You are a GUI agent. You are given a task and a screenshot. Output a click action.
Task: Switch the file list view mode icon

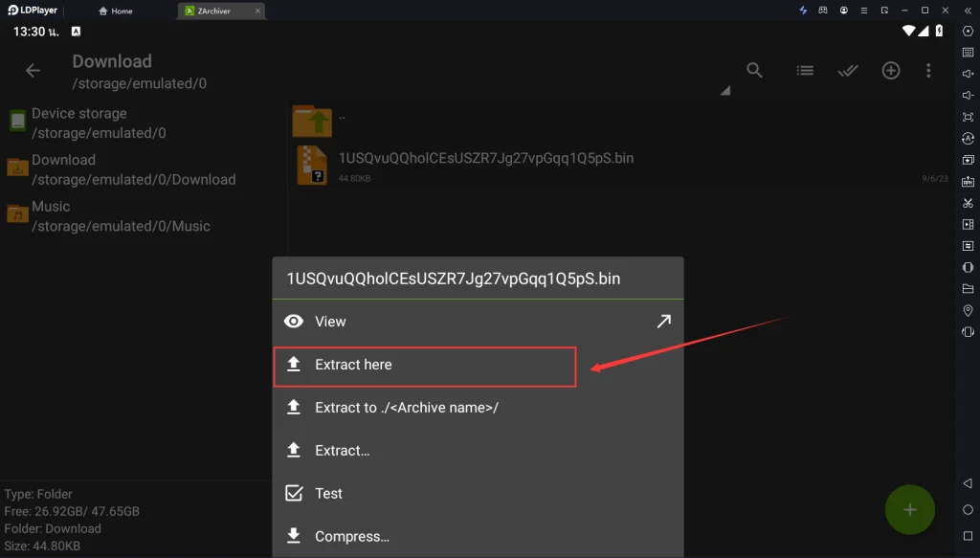coord(805,71)
